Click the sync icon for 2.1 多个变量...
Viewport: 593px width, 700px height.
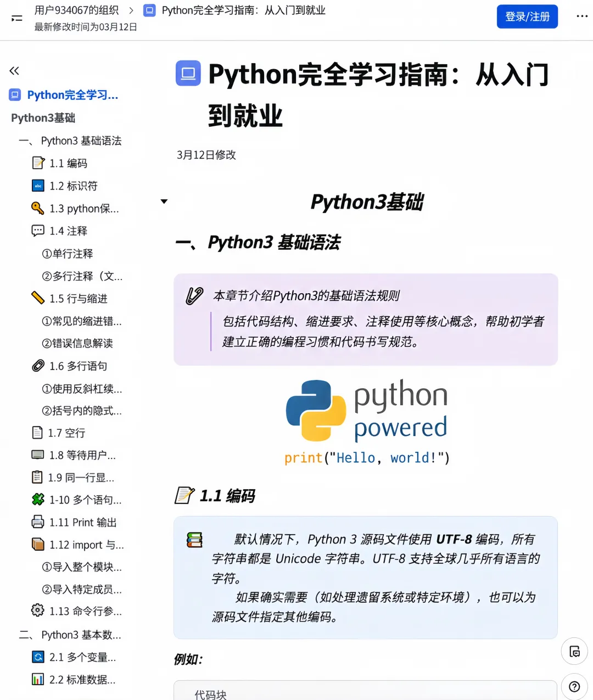click(38, 657)
